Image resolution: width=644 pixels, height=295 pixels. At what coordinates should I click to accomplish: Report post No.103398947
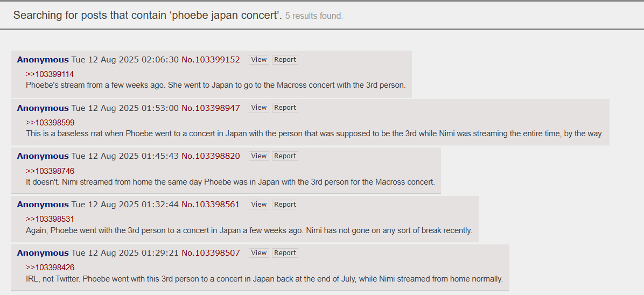tap(285, 108)
